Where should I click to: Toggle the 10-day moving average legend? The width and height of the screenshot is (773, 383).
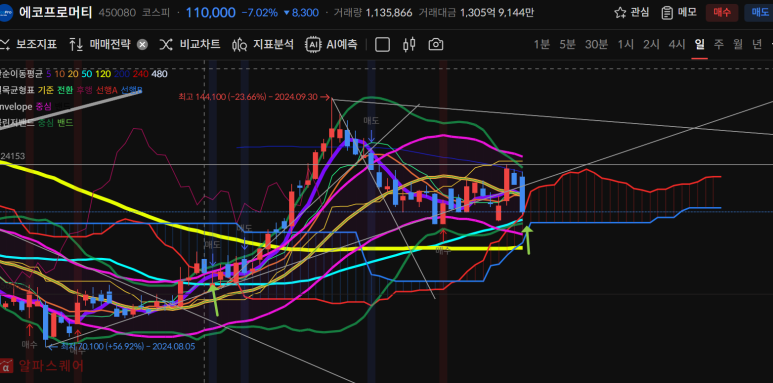tap(60, 74)
